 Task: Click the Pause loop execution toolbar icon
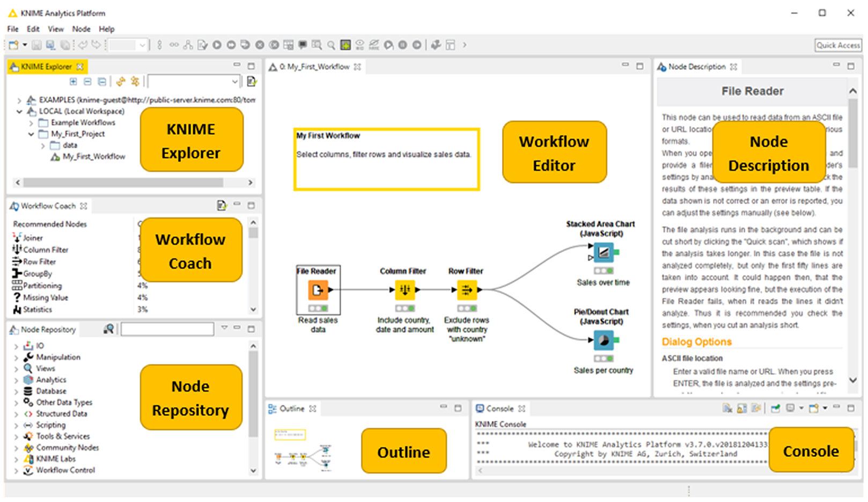point(402,45)
